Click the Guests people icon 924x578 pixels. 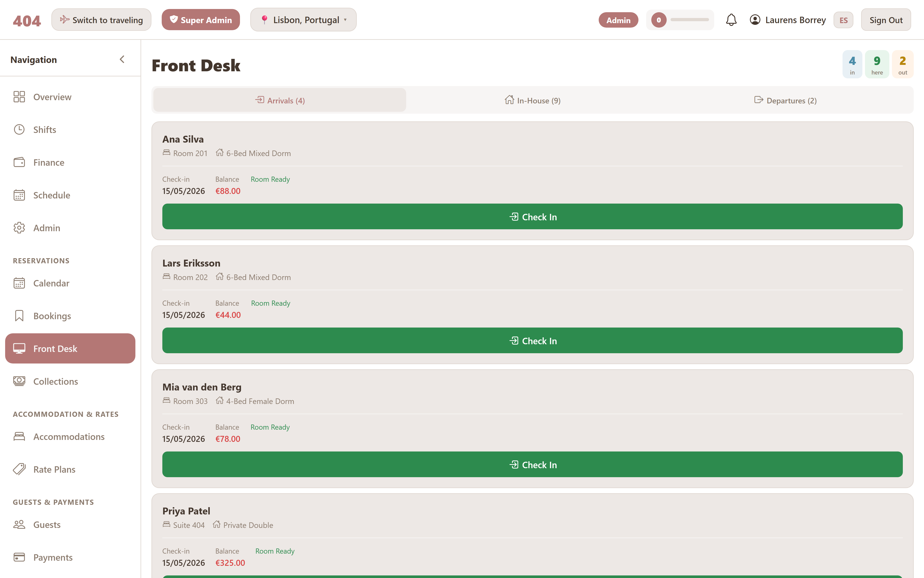19,524
